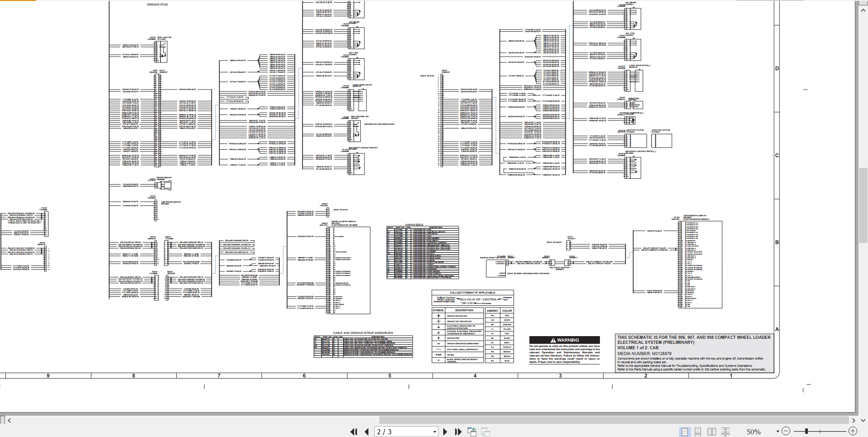
Task: Jump to the last page
Action: (458, 432)
